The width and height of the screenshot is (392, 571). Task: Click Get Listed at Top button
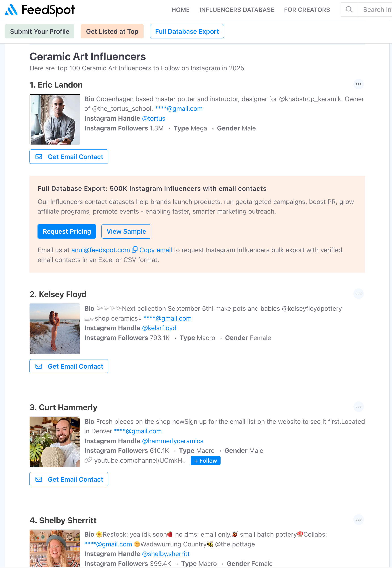coord(112,31)
